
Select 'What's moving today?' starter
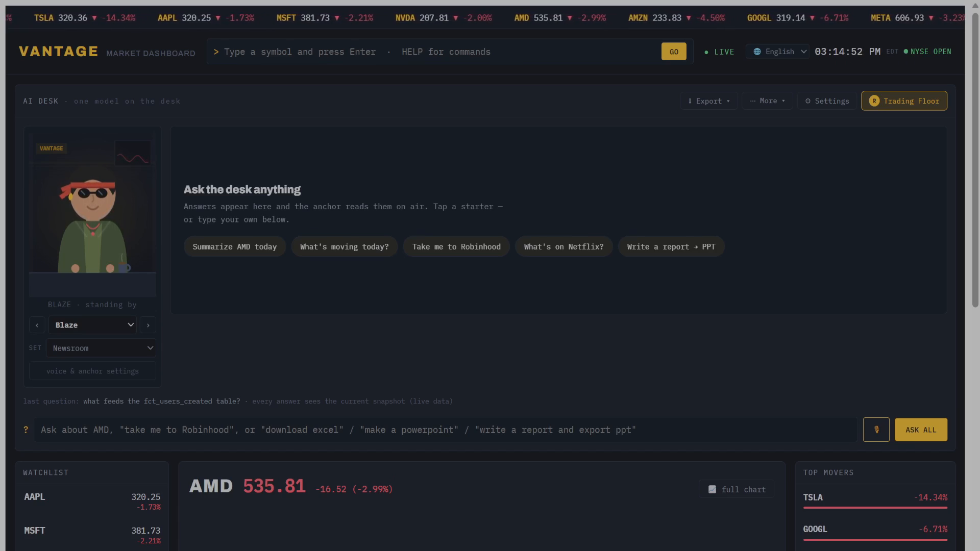click(344, 246)
